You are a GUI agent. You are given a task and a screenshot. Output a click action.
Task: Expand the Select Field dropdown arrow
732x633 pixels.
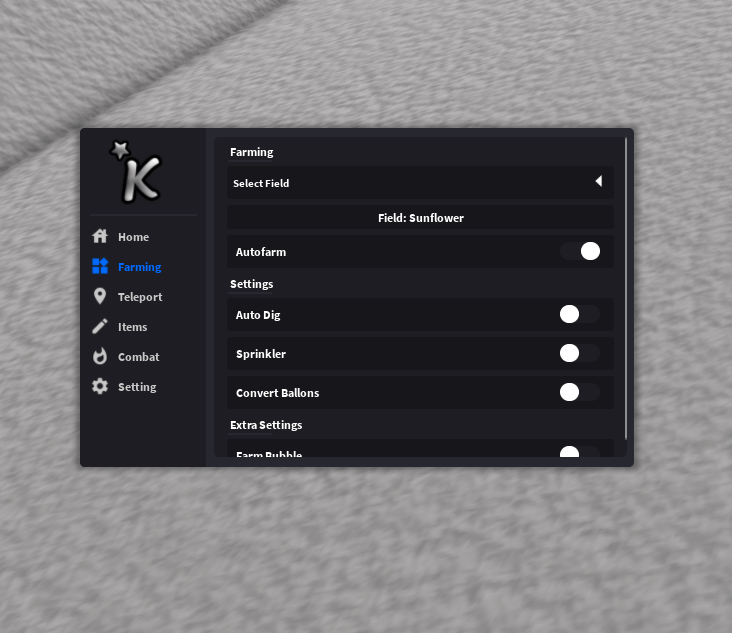coord(598,182)
